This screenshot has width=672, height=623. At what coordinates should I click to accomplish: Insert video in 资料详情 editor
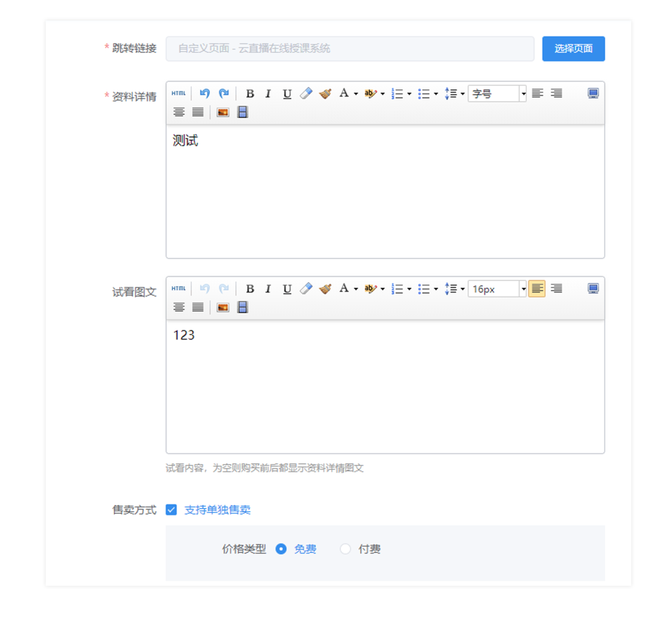point(243,112)
